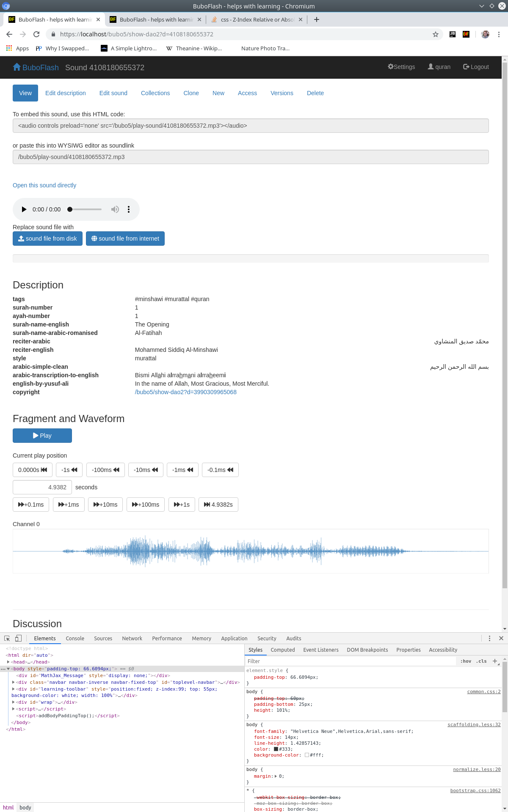Rewind by -100ms
Image resolution: width=508 pixels, height=812 pixels.
pos(105,470)
